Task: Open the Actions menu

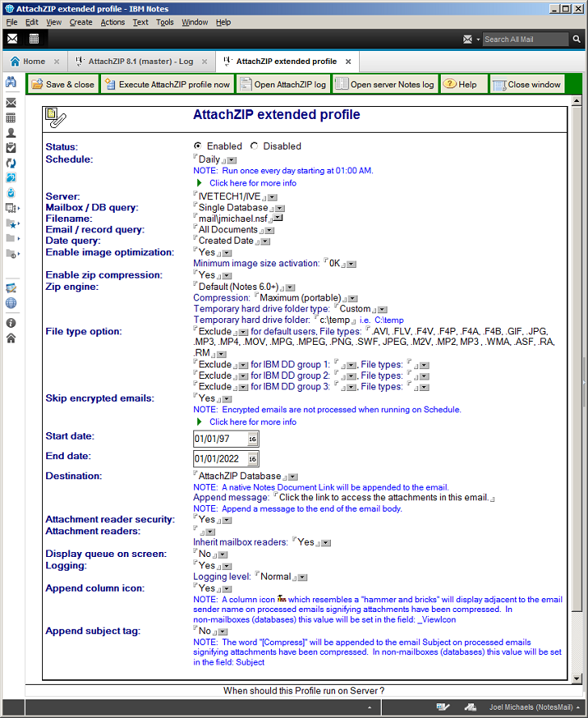Action: pyautogui.click(x=112, y=22)
